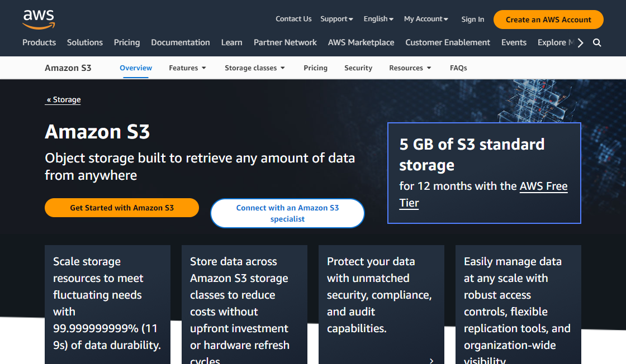Screen dimensions: 626x364
Task: Navigate back using the Storage breadcrumb link
Action: pyautogui.click(x=63, y=99)
